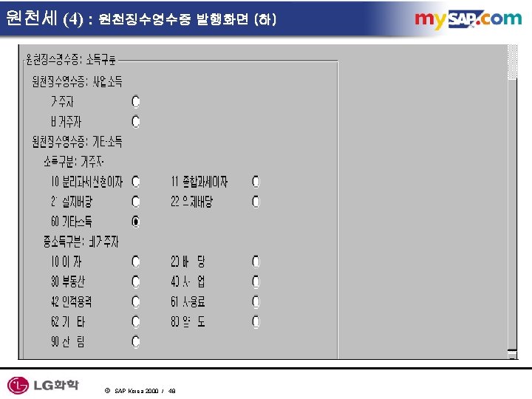Click the 61 사용료 label
This screenshot has height=399, width=532.
pyautogui.click(x=188, y=301)
